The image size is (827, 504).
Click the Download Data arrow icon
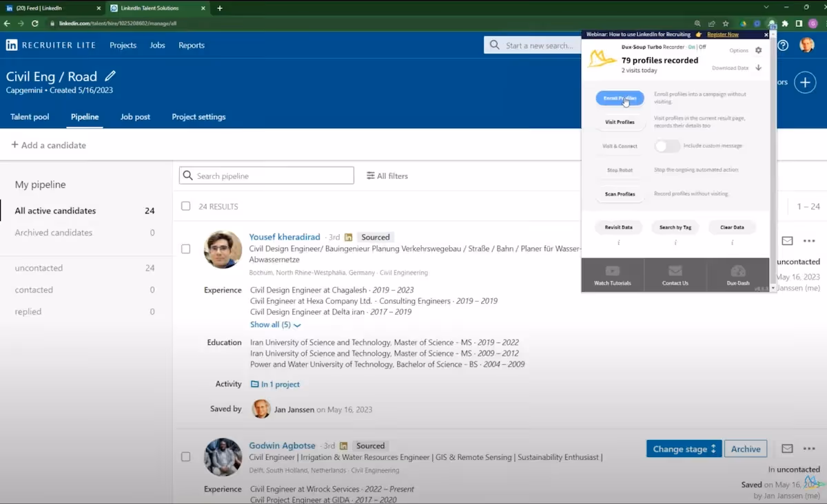pos(758,67)
